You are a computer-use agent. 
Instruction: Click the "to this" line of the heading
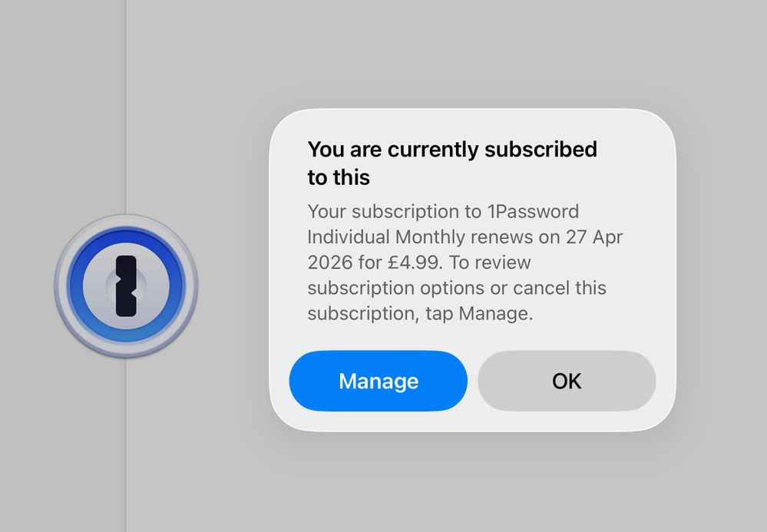coord(339,177)
